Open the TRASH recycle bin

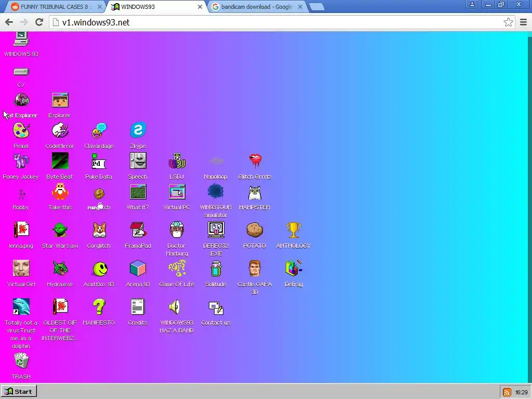pos(21,361)
